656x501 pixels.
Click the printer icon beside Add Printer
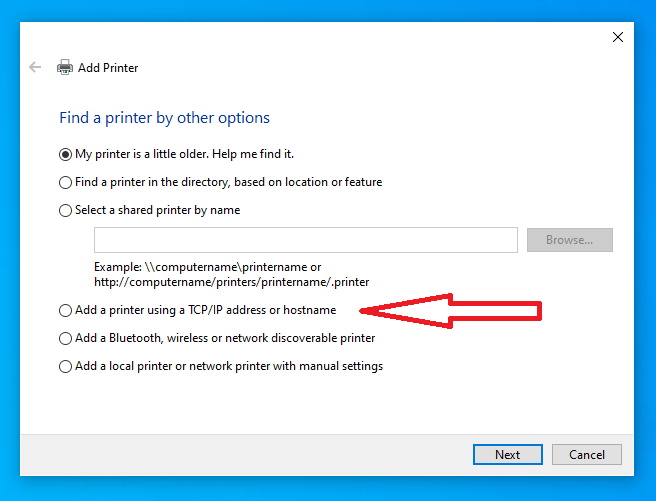65,68
